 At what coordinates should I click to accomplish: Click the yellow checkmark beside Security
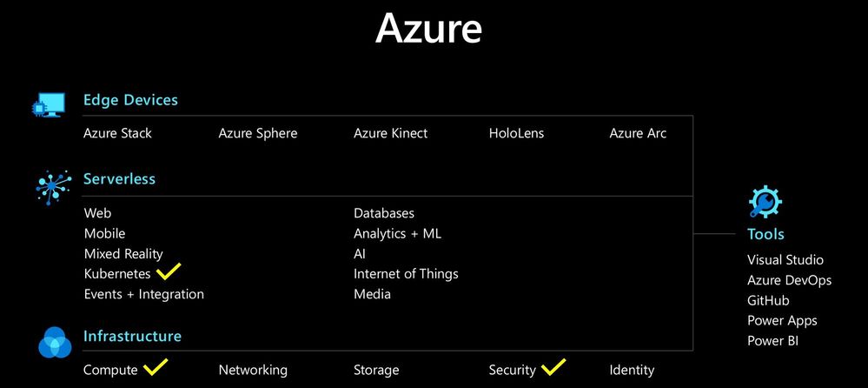coord(553,367)
